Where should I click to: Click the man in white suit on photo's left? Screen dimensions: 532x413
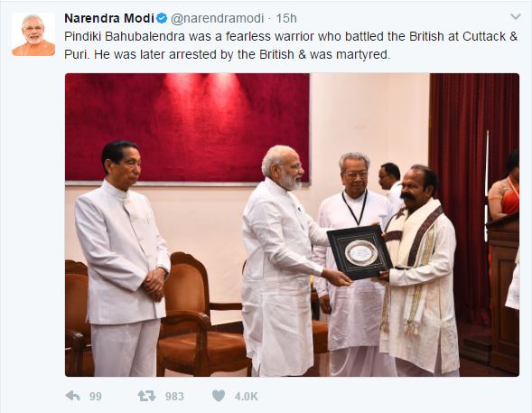(x=122, y=259)
